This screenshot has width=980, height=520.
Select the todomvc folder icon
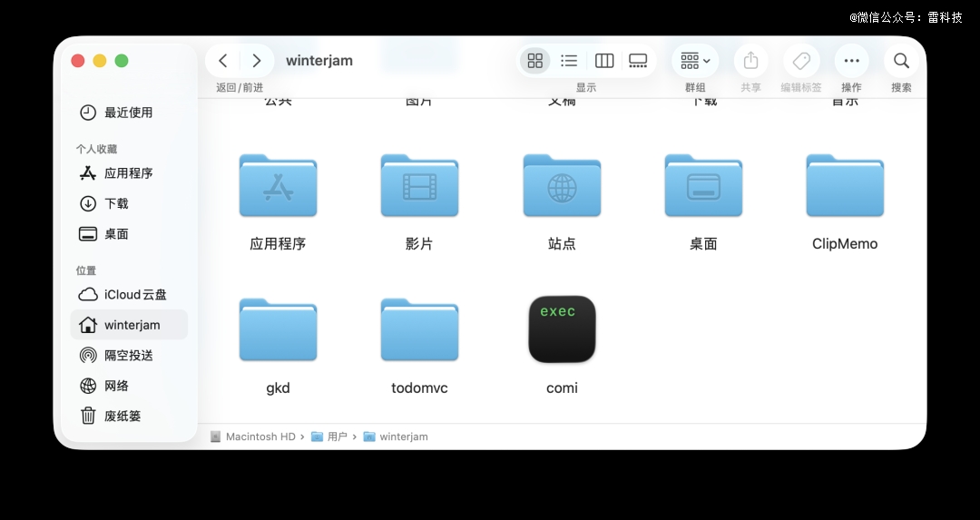tap(419, 330)
